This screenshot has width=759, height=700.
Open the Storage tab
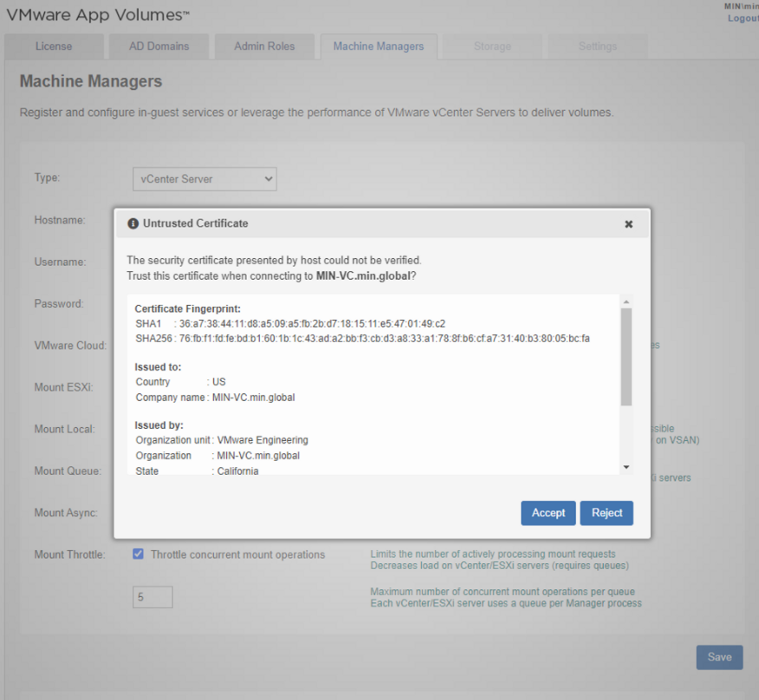[492, 47]
